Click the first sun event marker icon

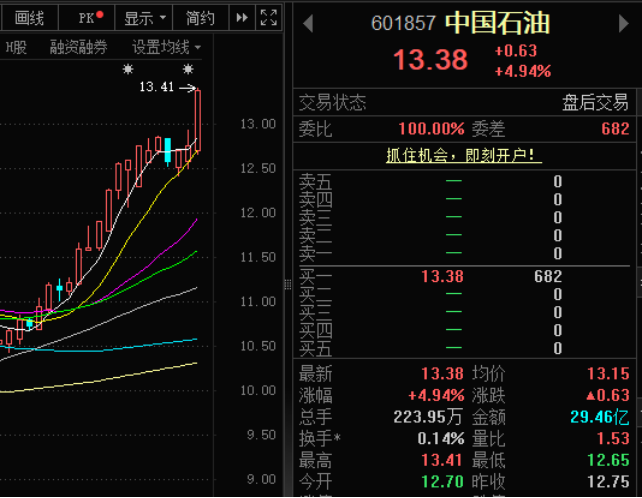pos(128,69)
